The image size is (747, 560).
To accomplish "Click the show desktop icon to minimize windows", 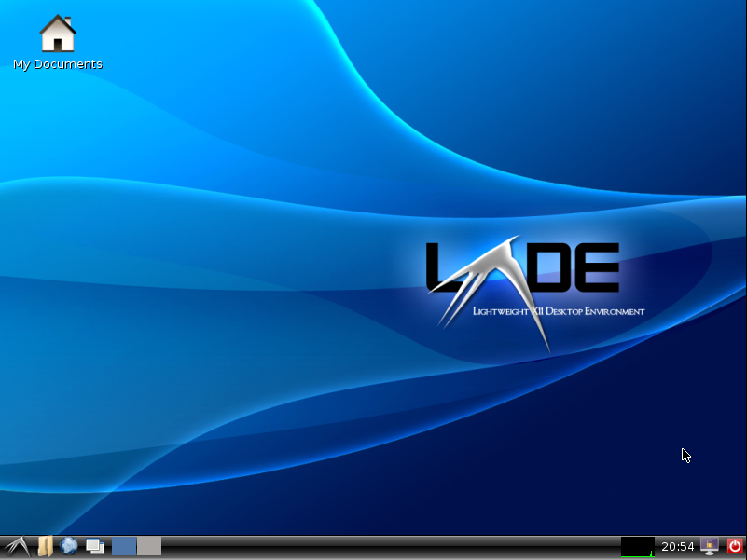I will pyautogui.click(x=95, y=546).
